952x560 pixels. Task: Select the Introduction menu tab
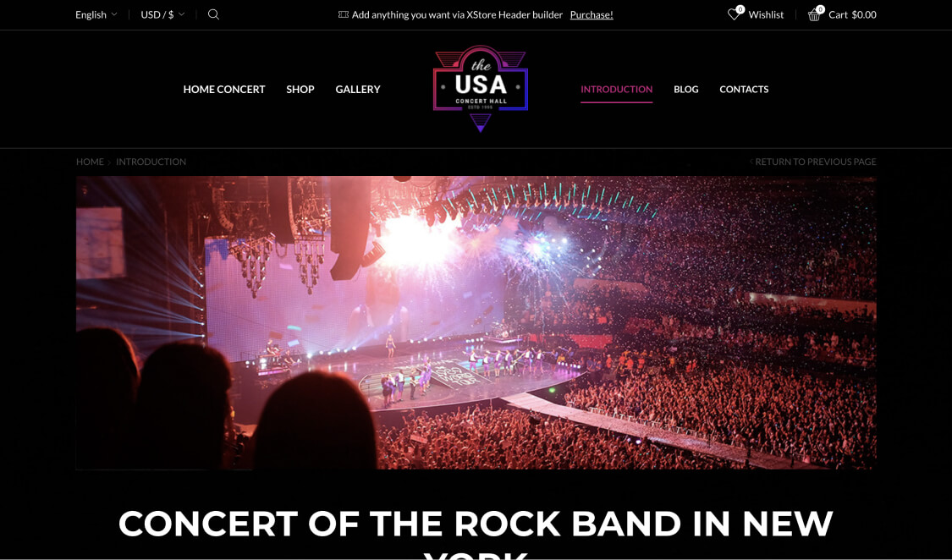coord(616,89)
